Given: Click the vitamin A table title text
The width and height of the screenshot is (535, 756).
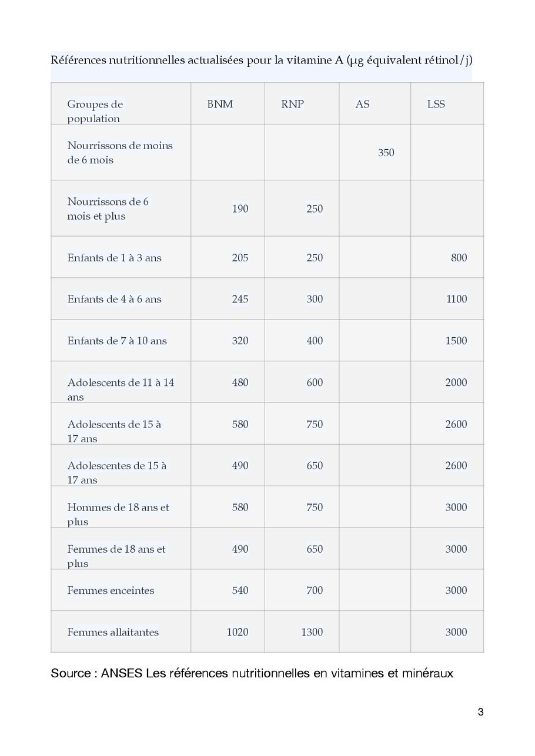Looking at the screenshot, I should click(262, 60).
